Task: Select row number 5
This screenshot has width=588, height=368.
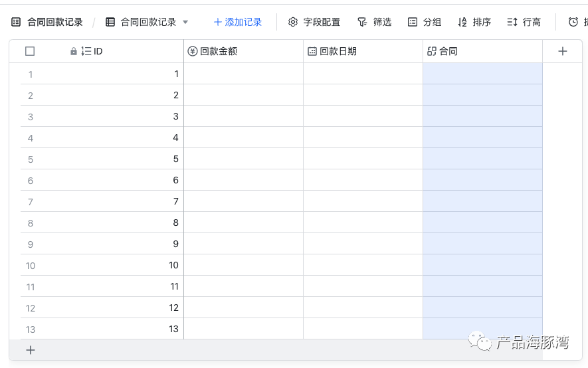Action: (x=31, y=159)
